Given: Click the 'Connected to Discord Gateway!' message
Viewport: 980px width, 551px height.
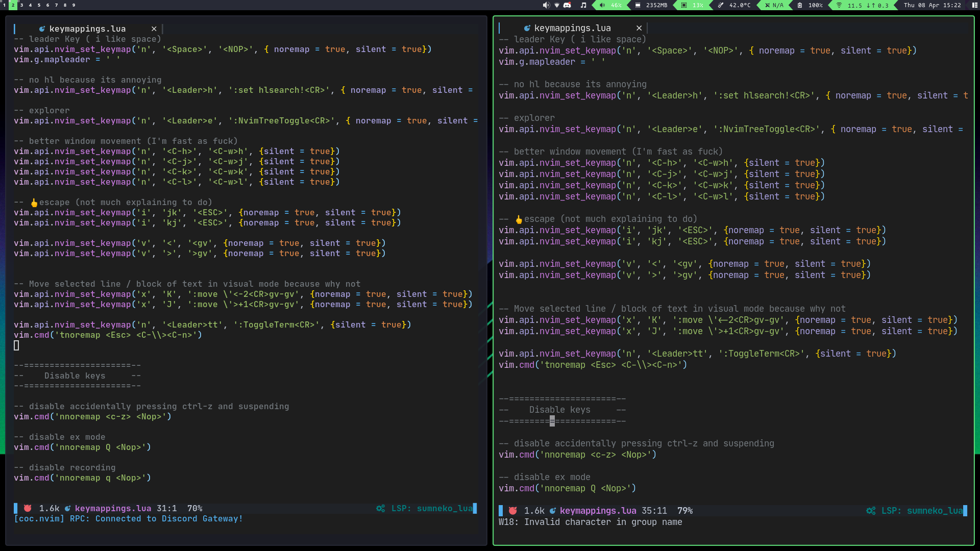Looking at the screenshot, I should (x=169, y=518).
